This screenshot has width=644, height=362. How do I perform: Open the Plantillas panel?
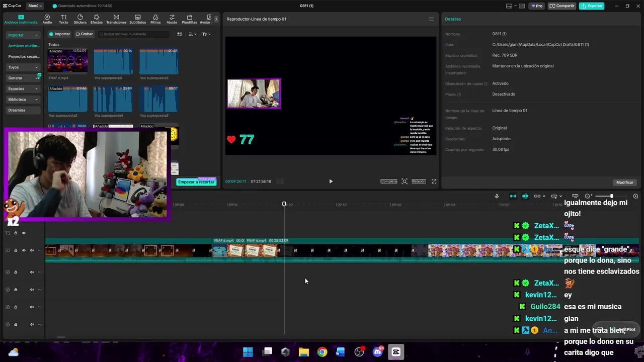click(189, 19)
